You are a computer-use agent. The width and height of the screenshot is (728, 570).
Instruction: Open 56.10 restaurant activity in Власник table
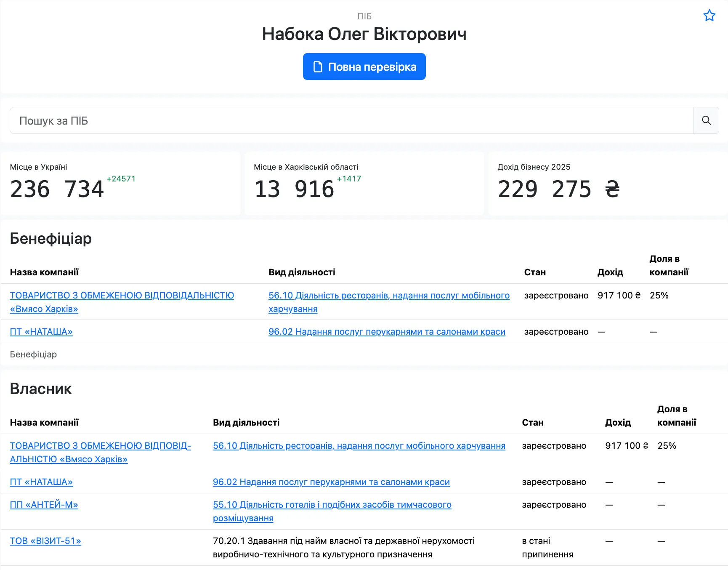[359, 446]
